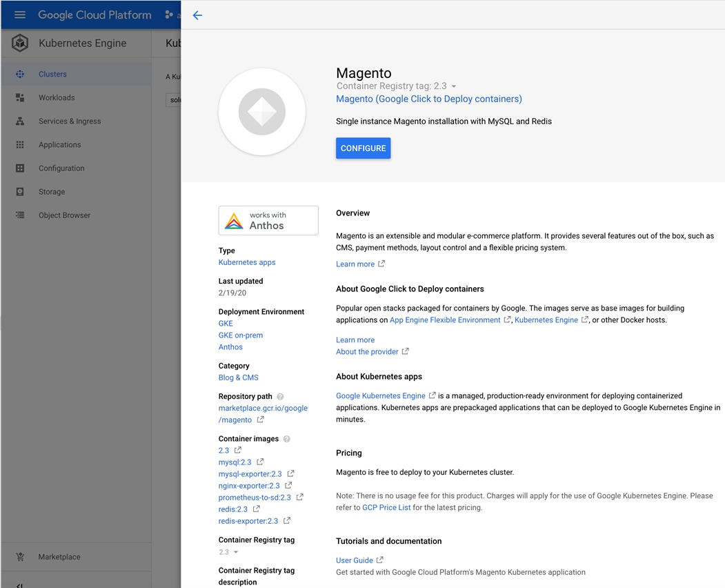
Task: Click the GKE deployment environment link
Action: [x=226, y=324]
